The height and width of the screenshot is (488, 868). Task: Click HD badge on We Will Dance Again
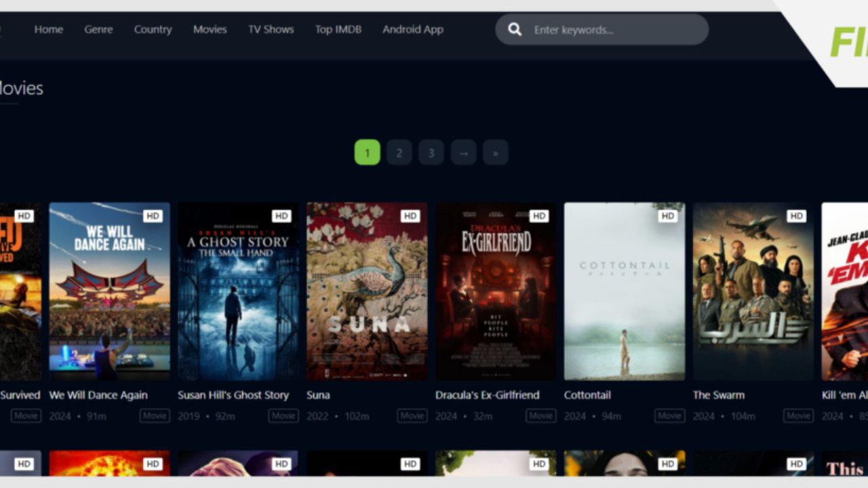(x=153, y=216)
